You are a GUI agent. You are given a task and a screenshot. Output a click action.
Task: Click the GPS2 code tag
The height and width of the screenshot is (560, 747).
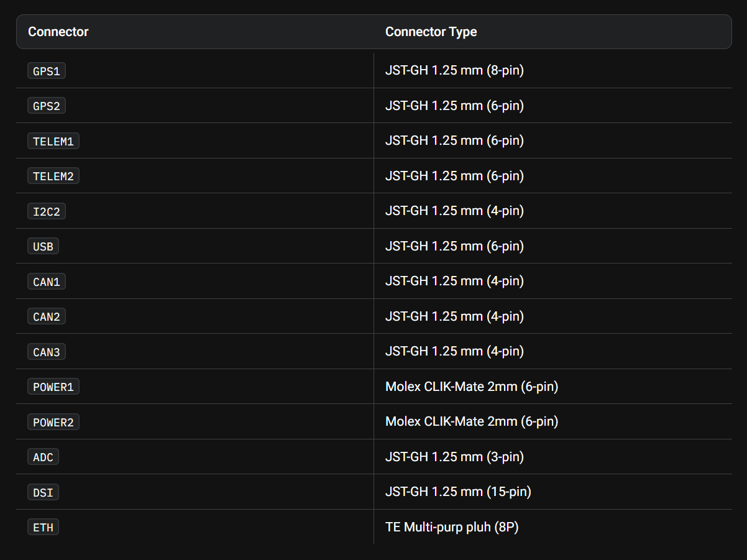coord(47,106)
